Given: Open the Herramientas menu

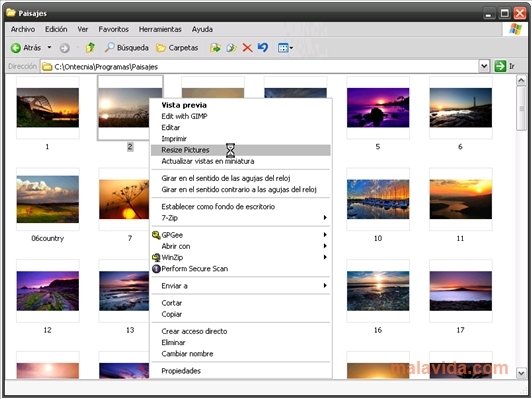Looking at the screenshot, I should click(x=160, y=30).
